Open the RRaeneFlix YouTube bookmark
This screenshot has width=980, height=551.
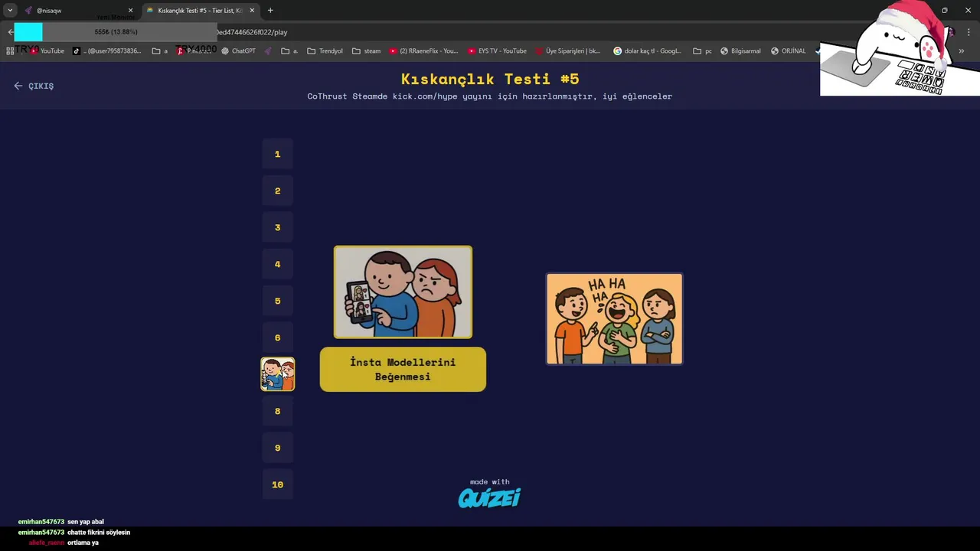pyautogui.click(x=423, y=51)
